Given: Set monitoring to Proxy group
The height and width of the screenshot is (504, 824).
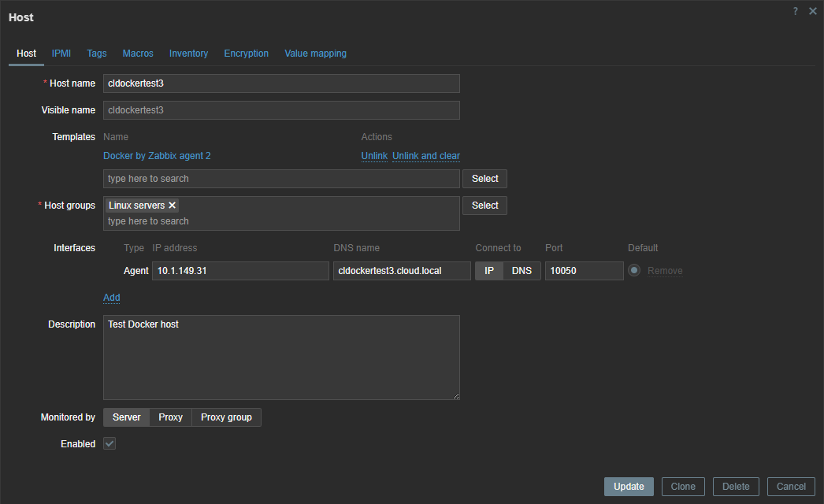Looking at the screenshot, I should [x=226, y=417].
